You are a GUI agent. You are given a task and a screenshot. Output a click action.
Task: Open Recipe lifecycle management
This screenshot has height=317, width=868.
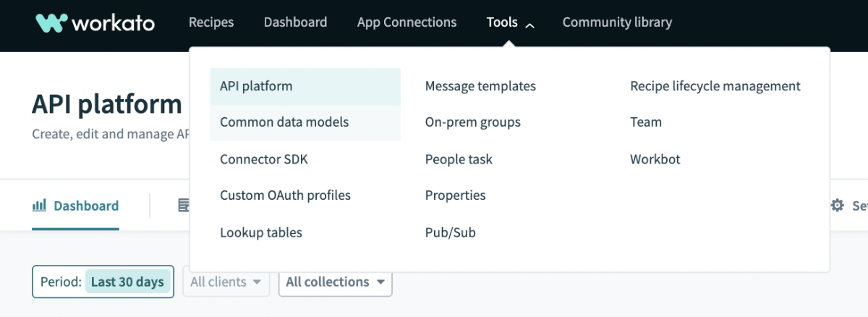point(715,86)
